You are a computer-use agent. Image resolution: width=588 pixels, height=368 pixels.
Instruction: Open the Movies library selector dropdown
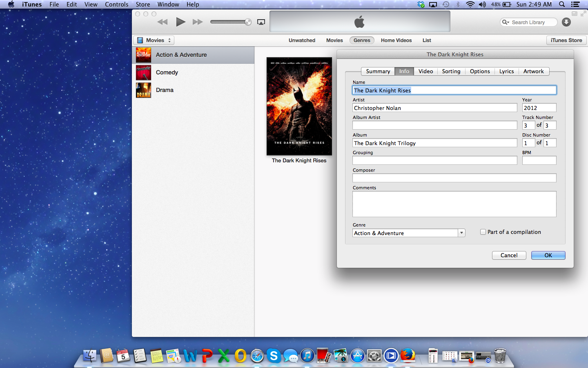154,40
